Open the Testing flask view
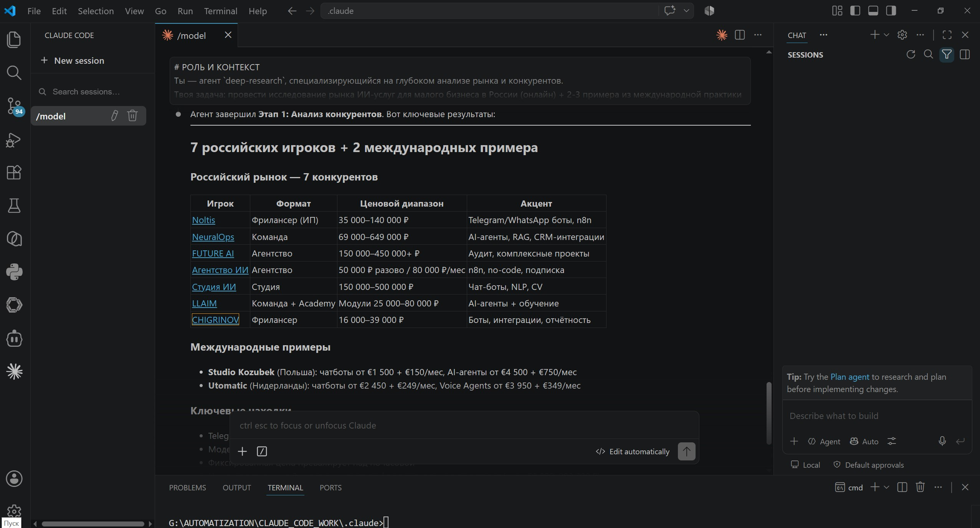The height and width of the screenshot is (528, 980). [x=14, y=206]
